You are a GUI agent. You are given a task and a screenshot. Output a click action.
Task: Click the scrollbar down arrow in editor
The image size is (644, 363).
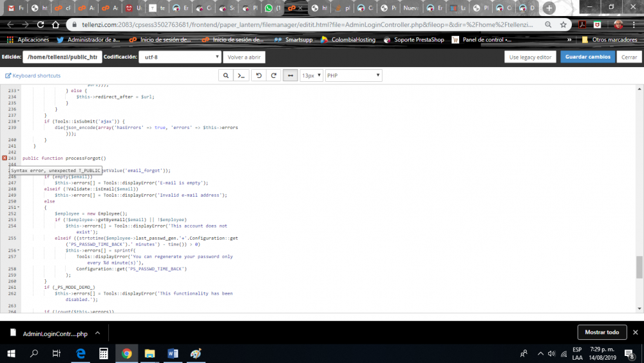tap(639, 308)
